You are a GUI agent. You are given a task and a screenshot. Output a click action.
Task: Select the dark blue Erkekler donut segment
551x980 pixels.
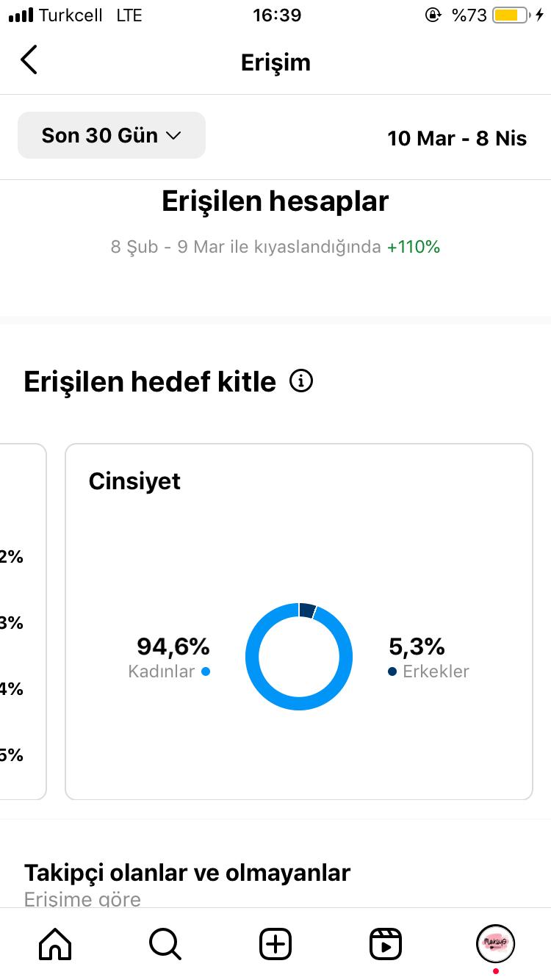[x=308, y=610]
